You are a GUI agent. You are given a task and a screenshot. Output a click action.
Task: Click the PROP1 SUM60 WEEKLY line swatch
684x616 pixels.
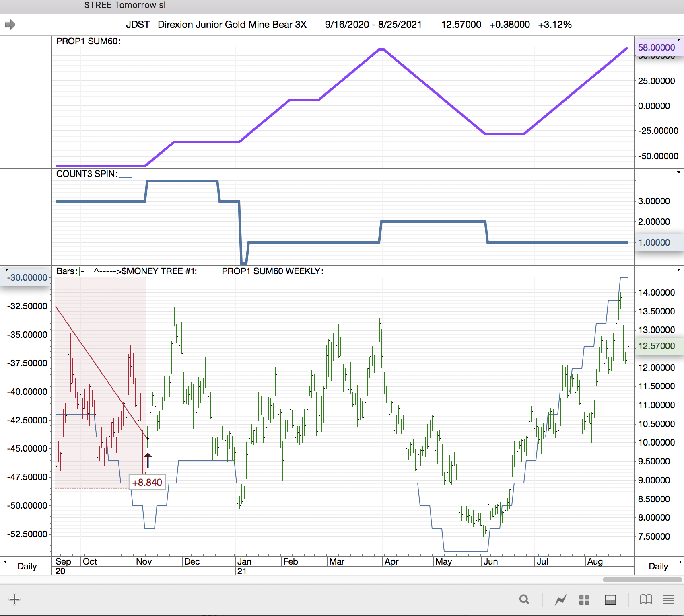click(331, 274)
